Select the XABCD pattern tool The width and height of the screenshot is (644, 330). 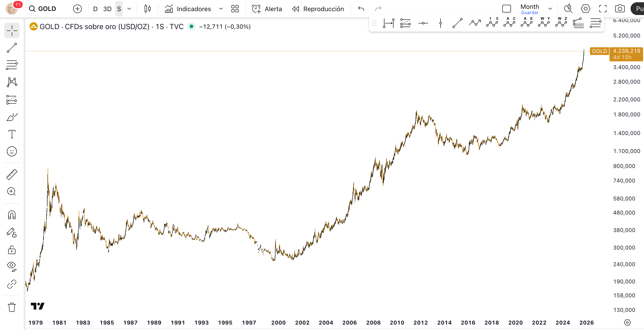pyautogui.click(x=12, y=82)
